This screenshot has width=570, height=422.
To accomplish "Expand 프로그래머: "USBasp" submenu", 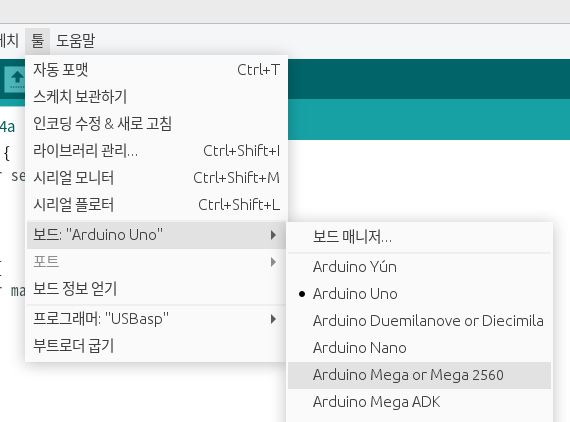I will coord(156,319).
